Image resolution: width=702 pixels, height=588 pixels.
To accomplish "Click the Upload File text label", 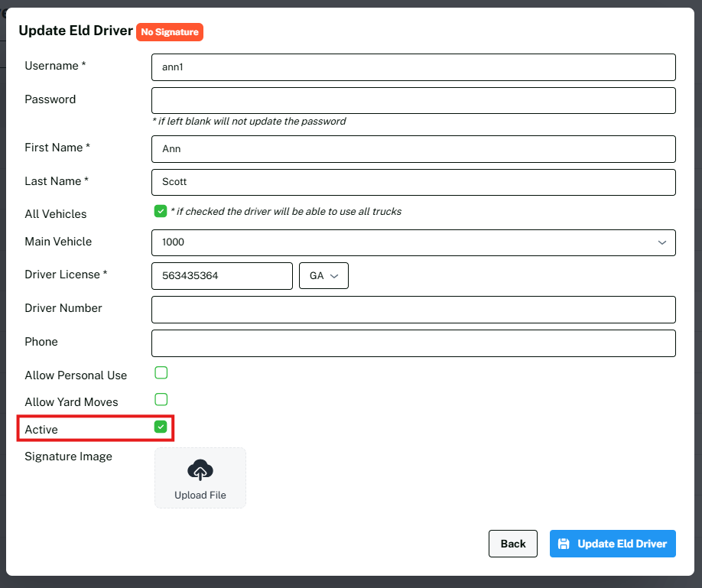I will 200,495.
